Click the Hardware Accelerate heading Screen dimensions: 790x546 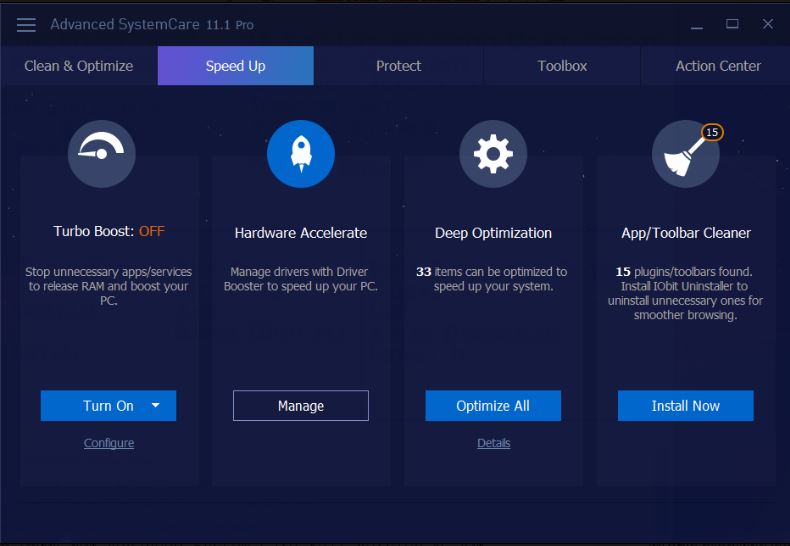(x=301, y=233)
